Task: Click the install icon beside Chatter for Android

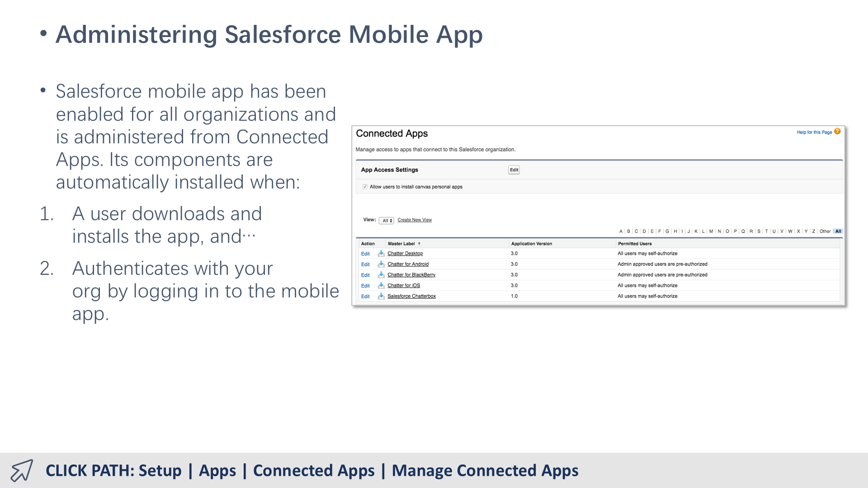Action: (381, 264)
